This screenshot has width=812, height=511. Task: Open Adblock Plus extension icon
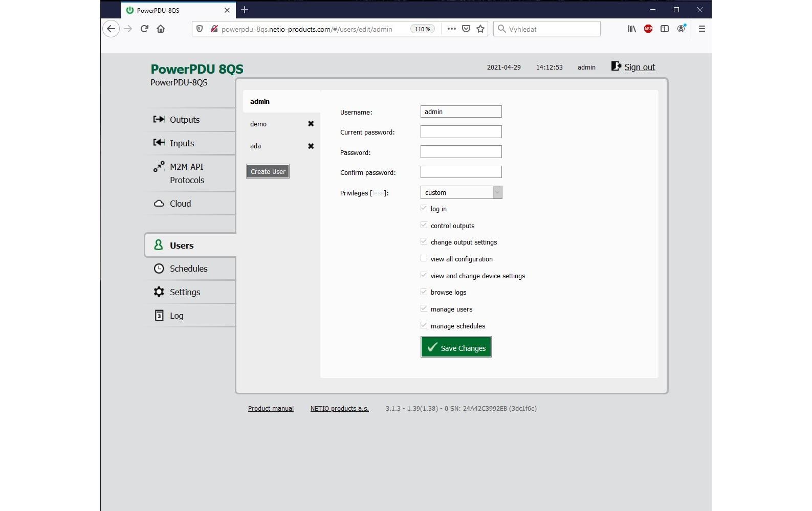pyautogui.click(x=648, y=29)
